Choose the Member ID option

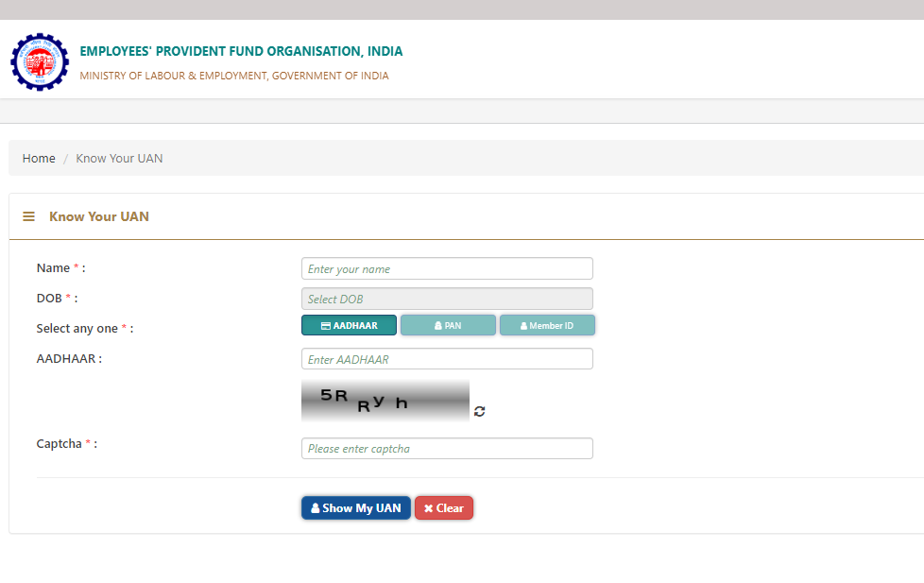[547, 325]
